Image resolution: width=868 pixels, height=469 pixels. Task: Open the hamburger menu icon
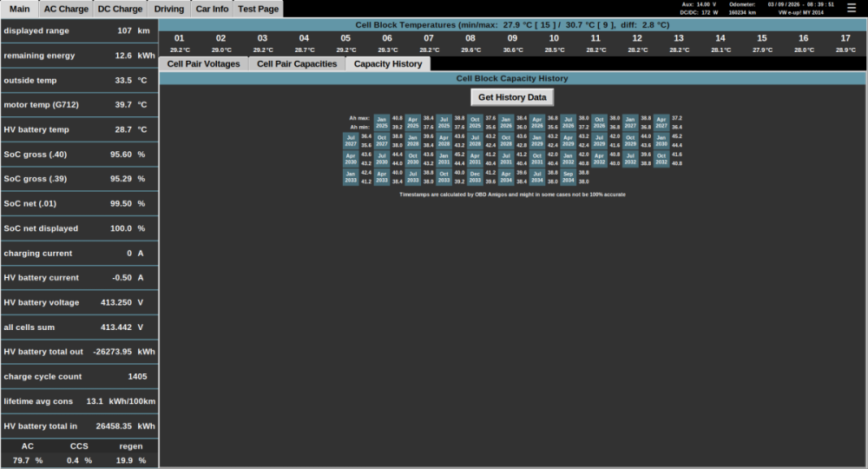coord(852,9)
